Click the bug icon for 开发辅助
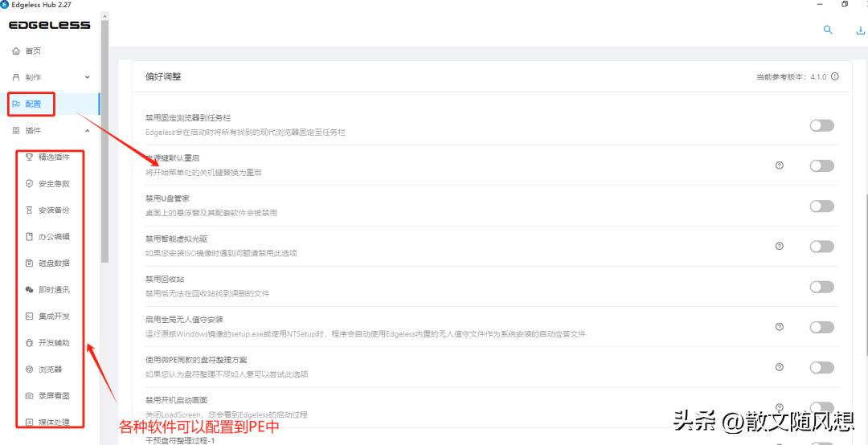 pyautogui.click(x=30, y=343)
